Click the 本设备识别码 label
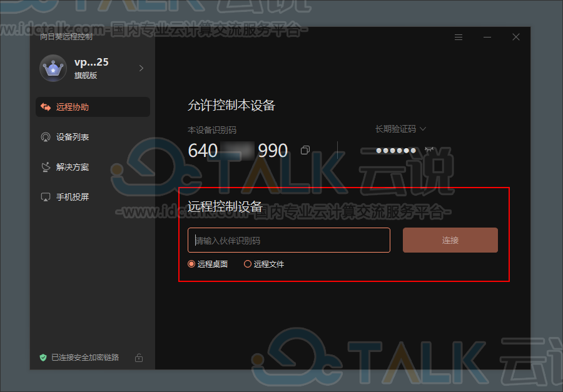 click(x=212, y=130)
